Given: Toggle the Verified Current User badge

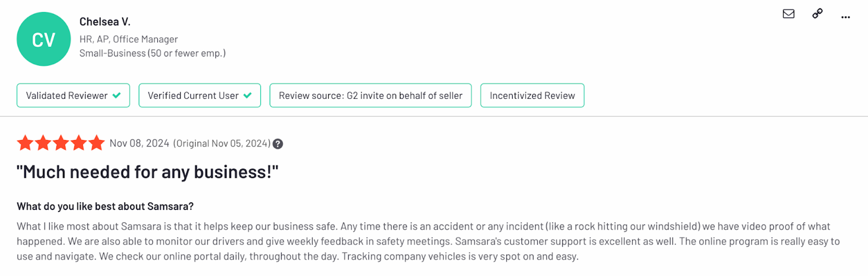Looking at the screenshot, I should pyautogui.click(x=199, y=95).
